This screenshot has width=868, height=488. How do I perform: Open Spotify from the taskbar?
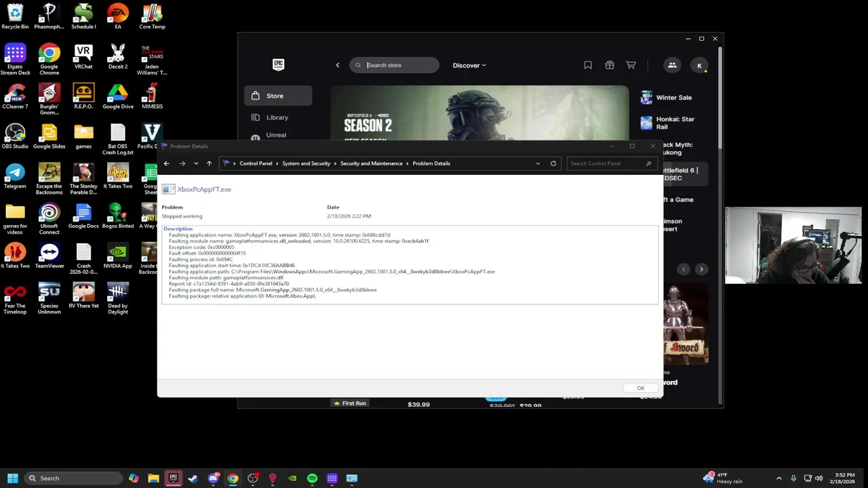pyautogui.click(x=312, y=478)
